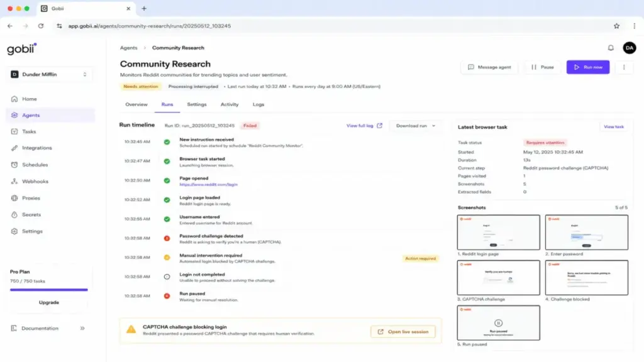Open Enter password screenshot
Image resolution: width=644 pixels, height=362 pixels.
587,233
